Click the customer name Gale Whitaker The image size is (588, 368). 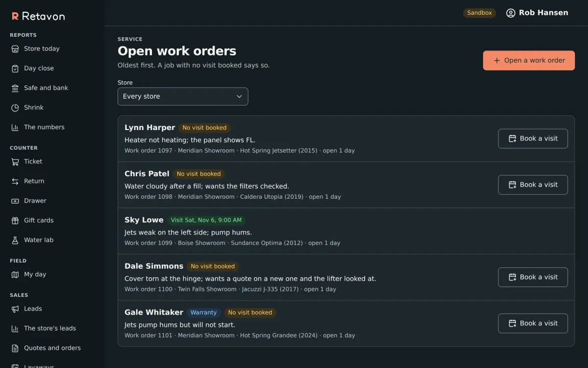click(154, 312)
